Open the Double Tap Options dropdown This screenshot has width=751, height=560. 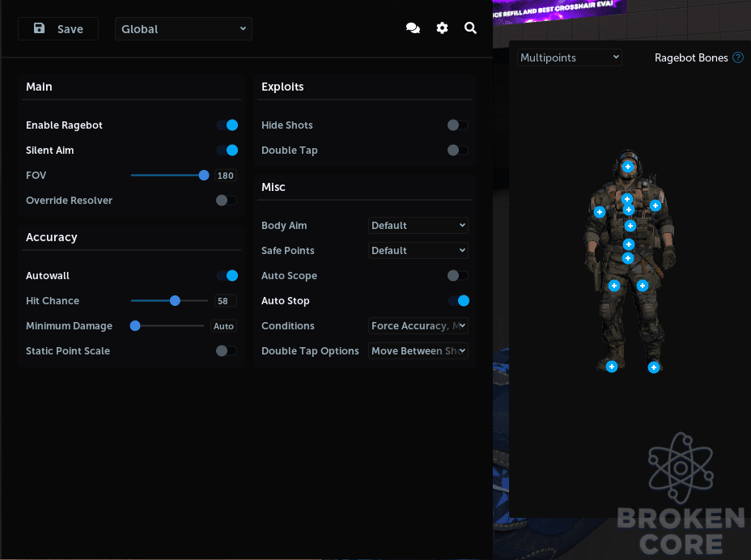click(418, 350)
